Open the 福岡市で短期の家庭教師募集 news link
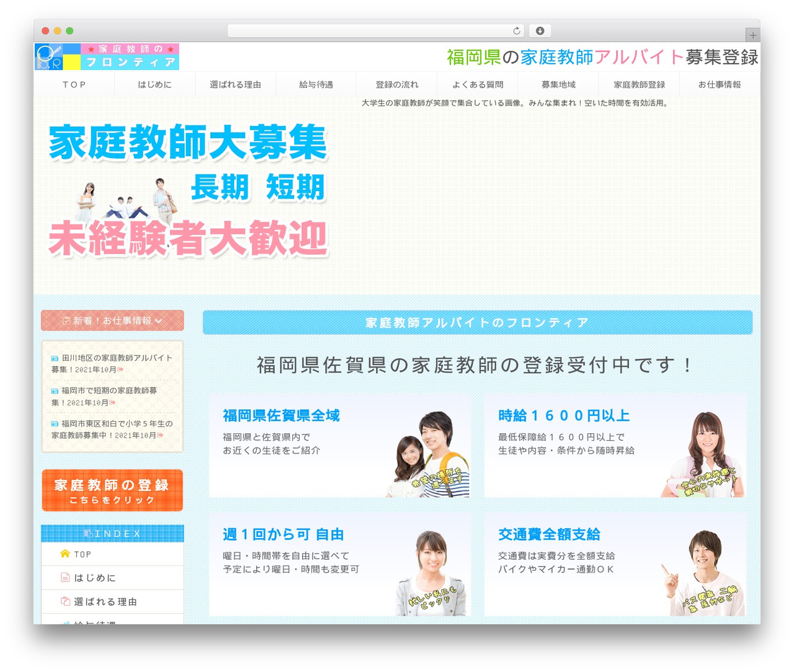794x672 pixels. (105, 396)
